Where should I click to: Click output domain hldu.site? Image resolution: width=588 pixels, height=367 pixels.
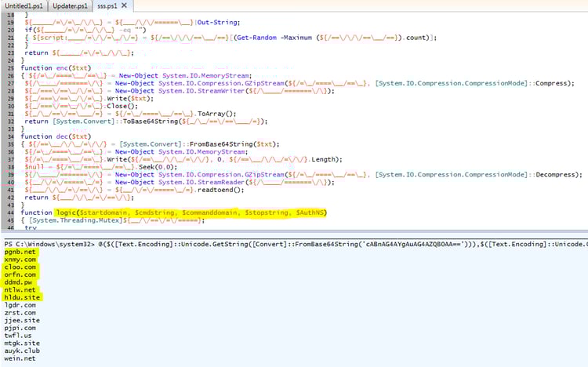coord(22,297)
